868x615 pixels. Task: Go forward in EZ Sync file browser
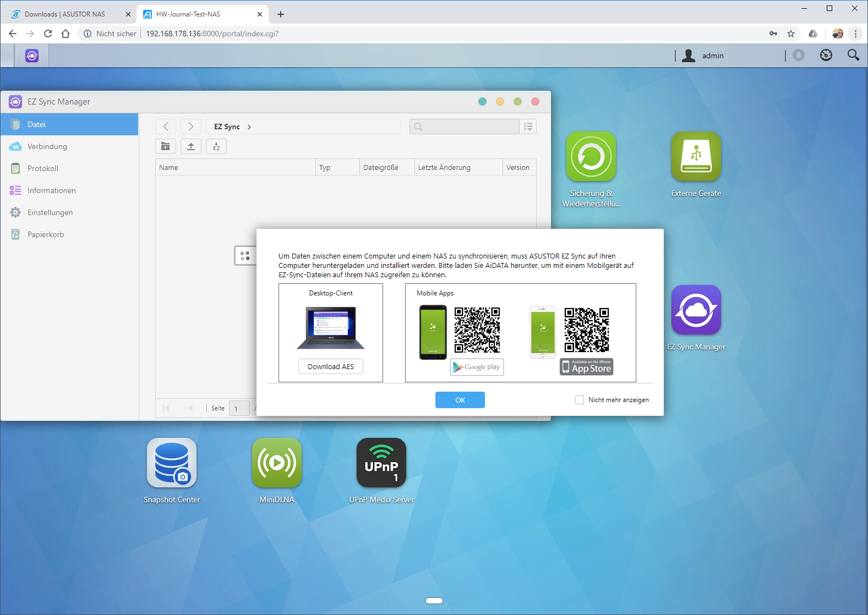click(x=191, y=127)
